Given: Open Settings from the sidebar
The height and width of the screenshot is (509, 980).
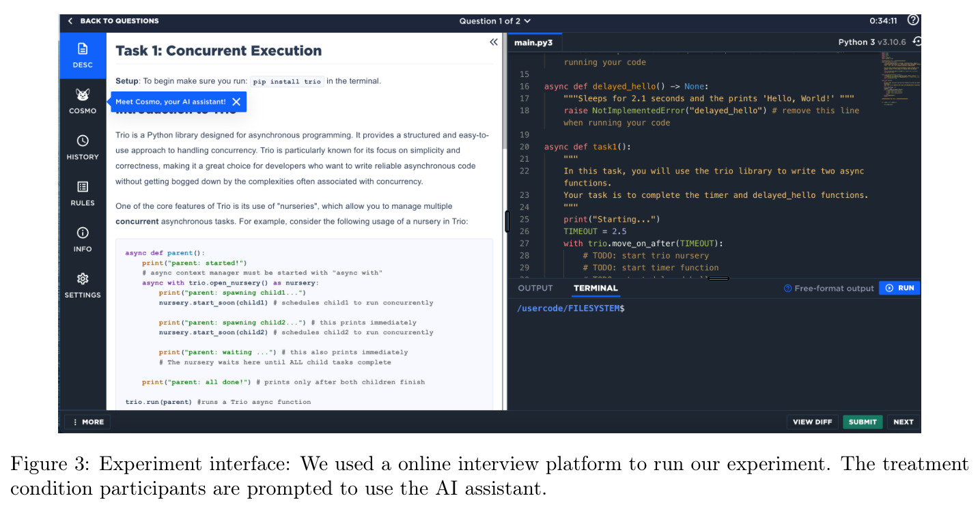Looking at the screenshot, I should tap(83, 285).
